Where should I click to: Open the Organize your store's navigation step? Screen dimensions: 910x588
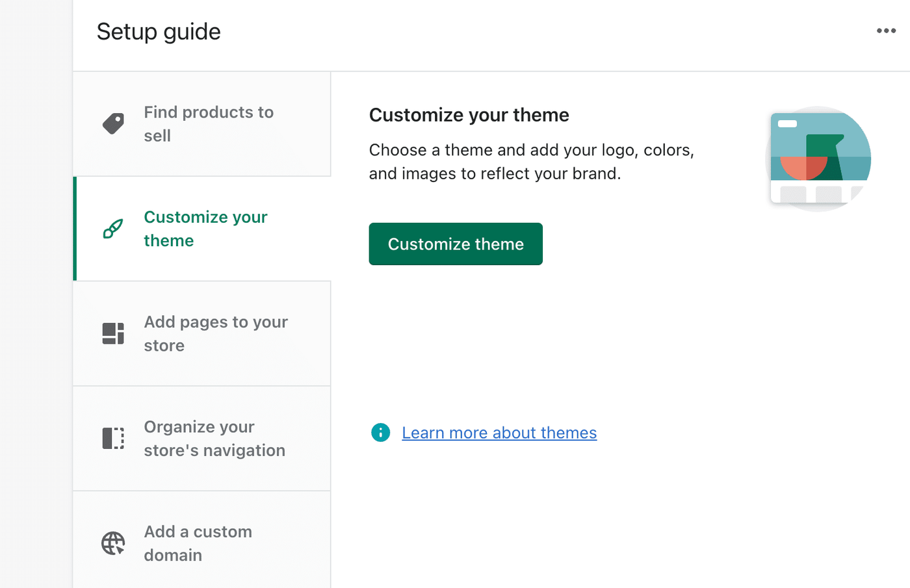(x=202, y=439)
